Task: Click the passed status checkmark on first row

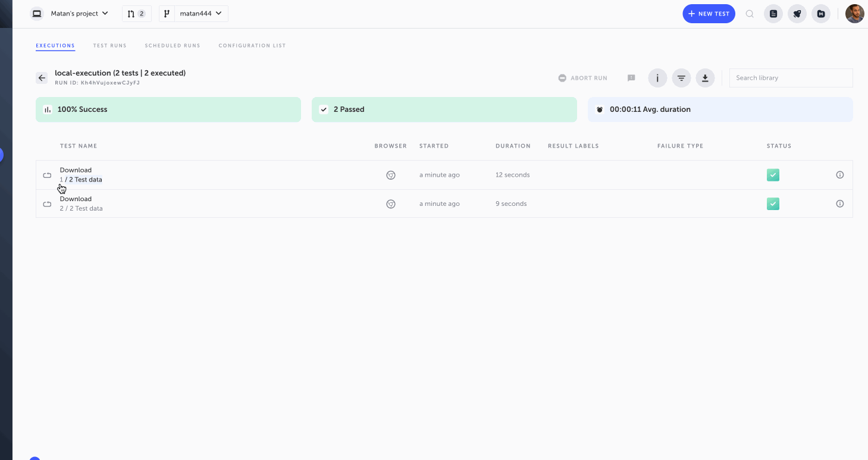Action: [x=772, y=174]
